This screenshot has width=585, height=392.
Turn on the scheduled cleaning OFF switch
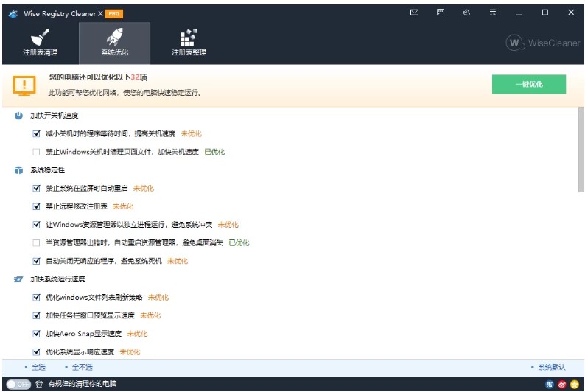(18, 384)
